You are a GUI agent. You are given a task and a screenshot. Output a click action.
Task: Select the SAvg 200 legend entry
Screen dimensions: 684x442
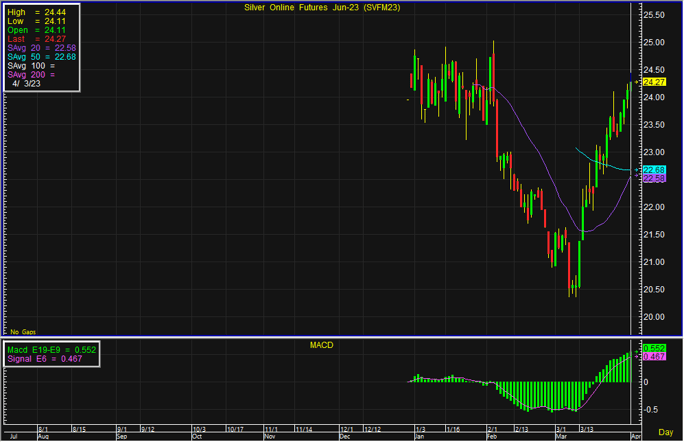(x=32, y=75)
